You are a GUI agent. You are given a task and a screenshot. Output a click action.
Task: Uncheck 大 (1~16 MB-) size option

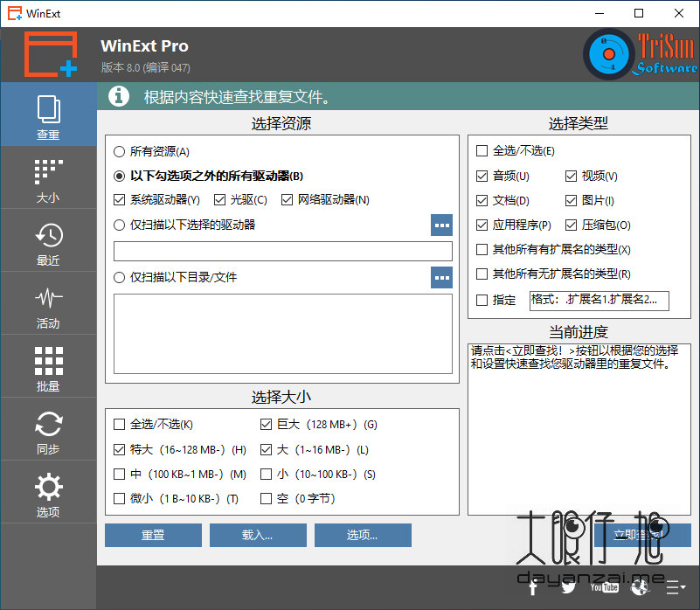point(315,450)
